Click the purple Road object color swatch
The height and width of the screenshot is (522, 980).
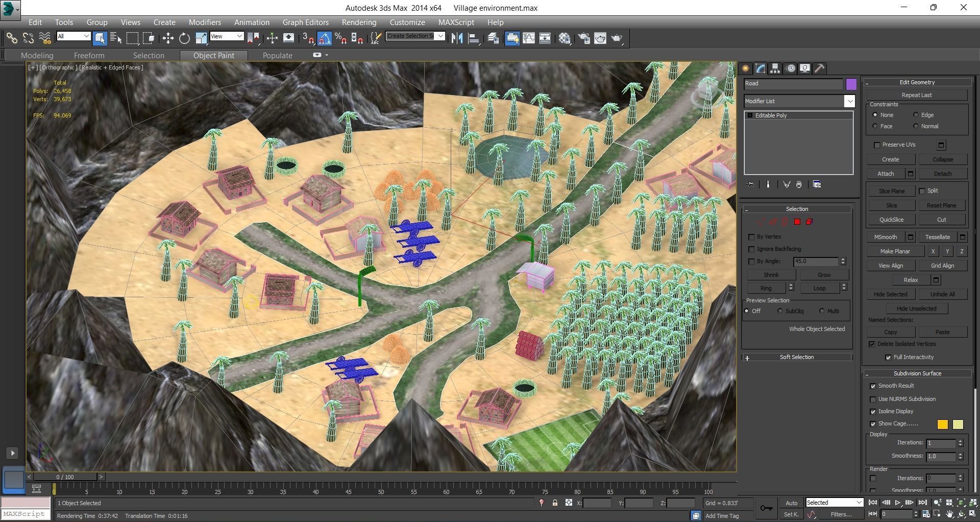pyautogui.click(x=851, y=84)
